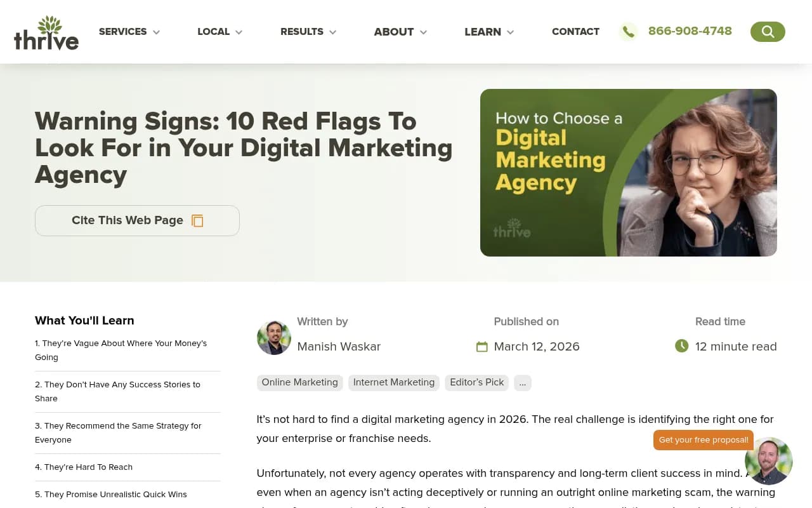Jump to They're Vague About Where Your Money's Going
The height and width of the screenshot is (508, 812).
[121, 350]
